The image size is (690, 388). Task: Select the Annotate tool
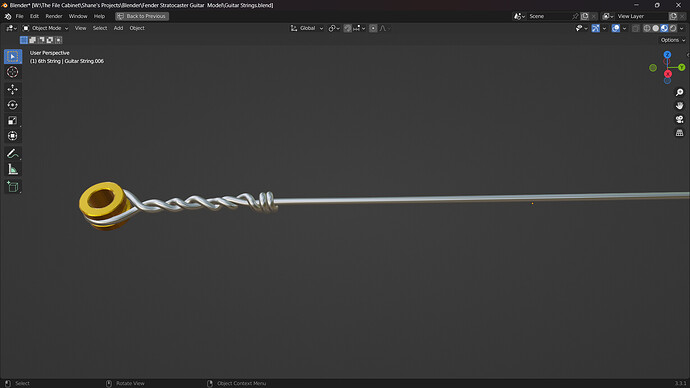tap(13, 154)
